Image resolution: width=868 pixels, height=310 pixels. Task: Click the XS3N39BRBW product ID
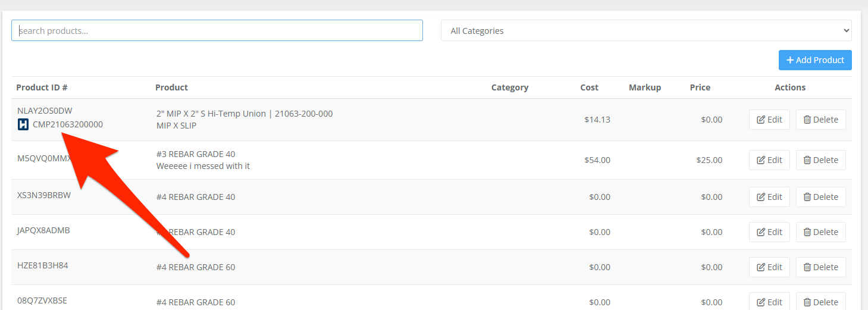coord(44,195)
